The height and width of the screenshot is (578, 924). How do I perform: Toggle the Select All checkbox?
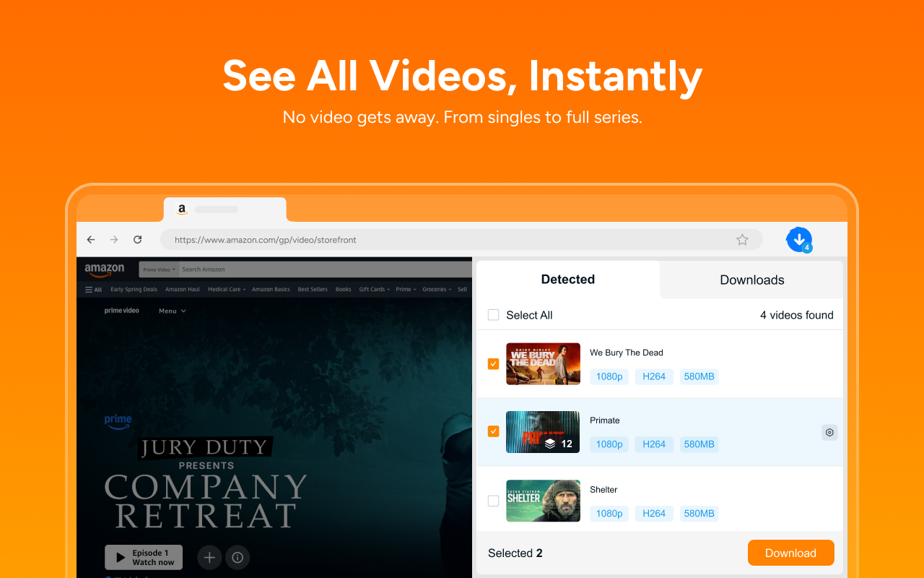(x=494, y=315)
